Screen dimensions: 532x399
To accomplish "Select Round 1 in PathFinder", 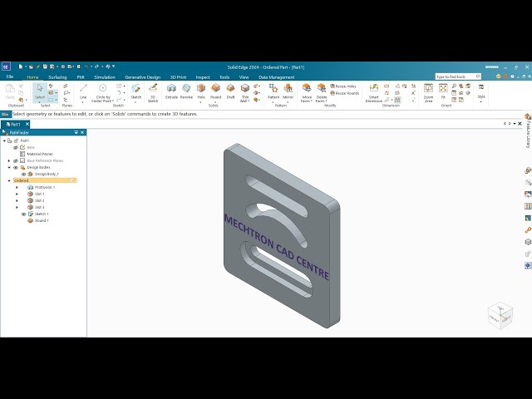I will click(x=42, y=220).
